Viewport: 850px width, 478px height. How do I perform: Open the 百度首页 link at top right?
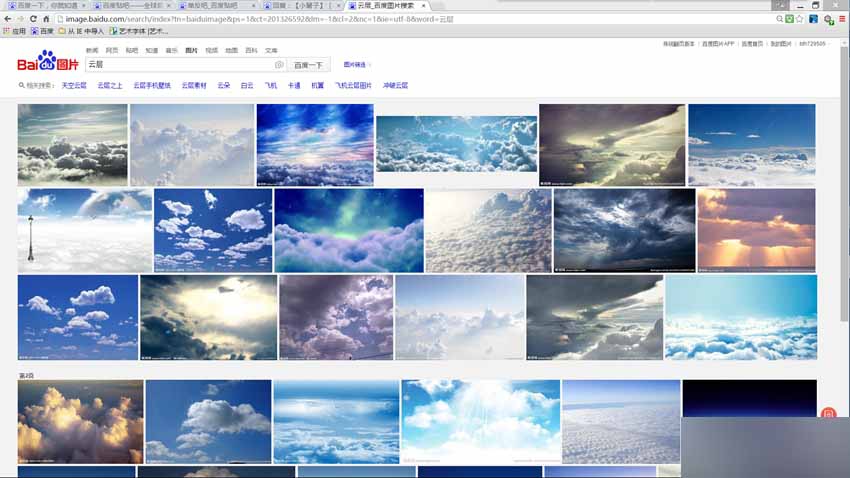[x=752, y=44]
